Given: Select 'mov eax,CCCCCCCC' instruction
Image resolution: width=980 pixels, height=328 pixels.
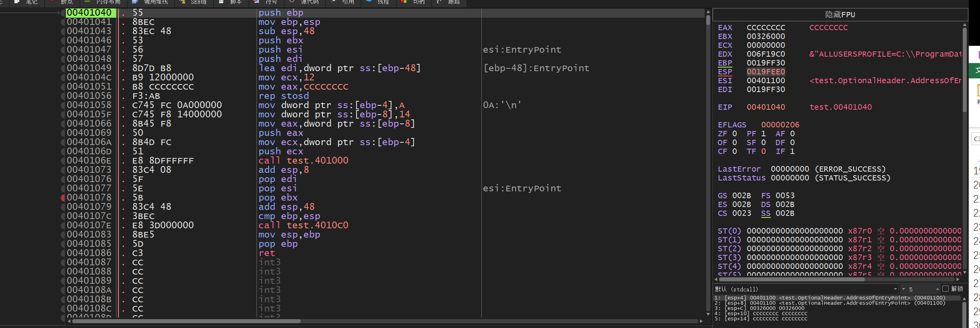Looking at the screenshot, I should click(303, 87).
